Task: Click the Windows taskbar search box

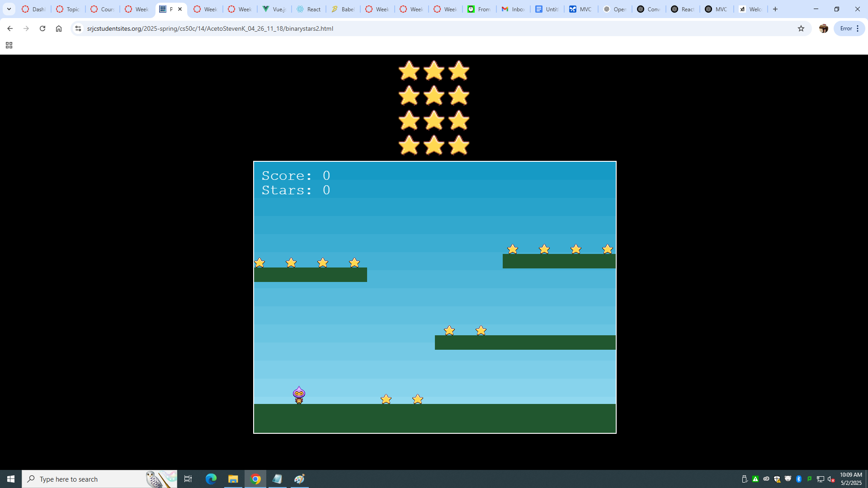Action: point(90,479)
